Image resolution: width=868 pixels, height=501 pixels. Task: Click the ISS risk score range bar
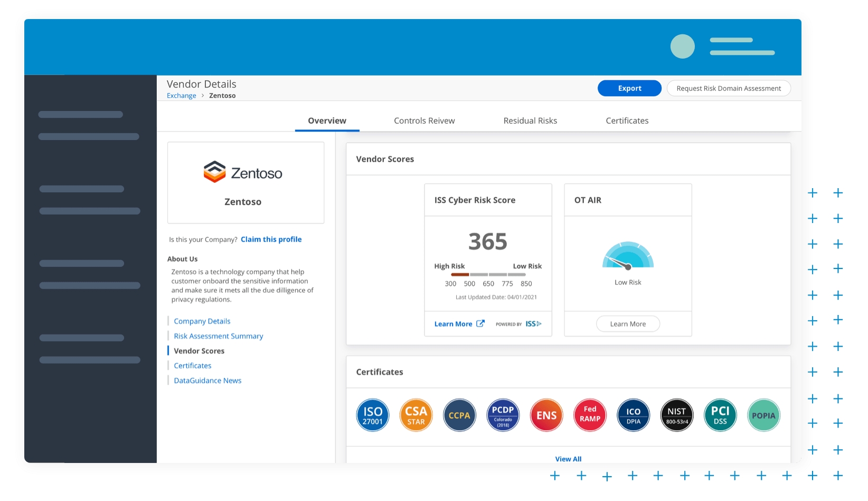[488, 275]
